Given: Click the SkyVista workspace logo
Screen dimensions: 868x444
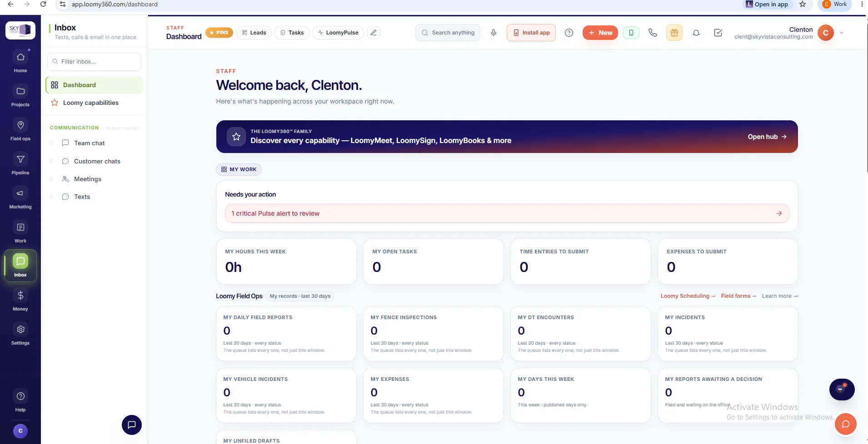Looking at the screenshot, I should tap(20, 30).
